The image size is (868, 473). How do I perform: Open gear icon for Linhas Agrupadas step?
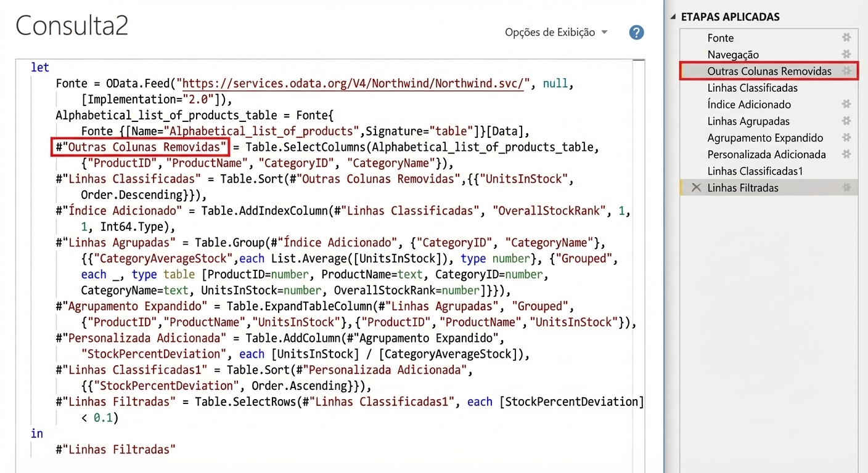[846, 121]
